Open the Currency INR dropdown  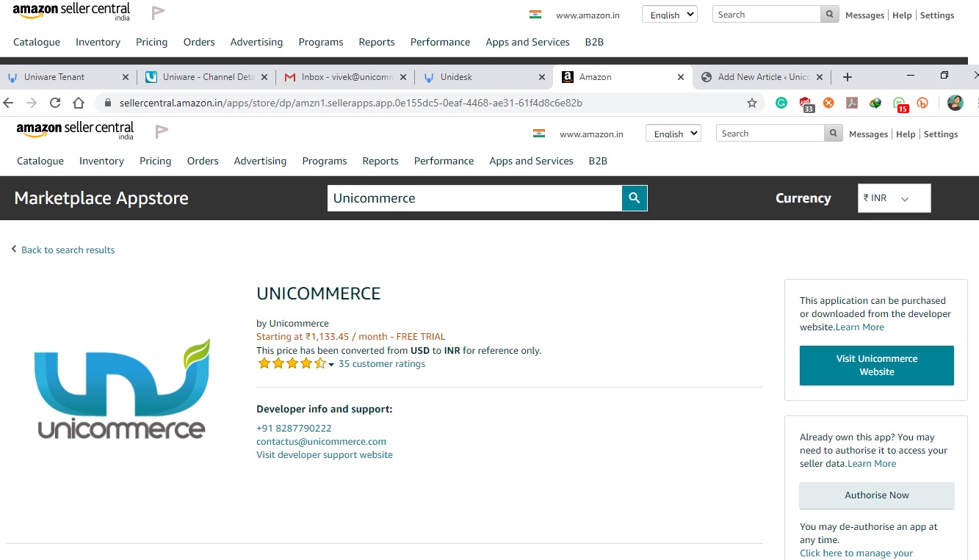click(894, 198)
